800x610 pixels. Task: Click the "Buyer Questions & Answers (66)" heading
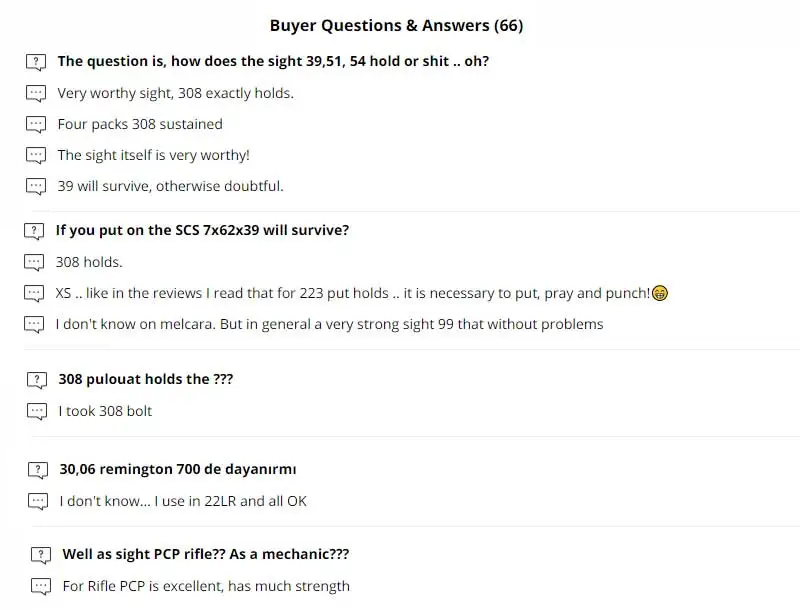point(396,25)
